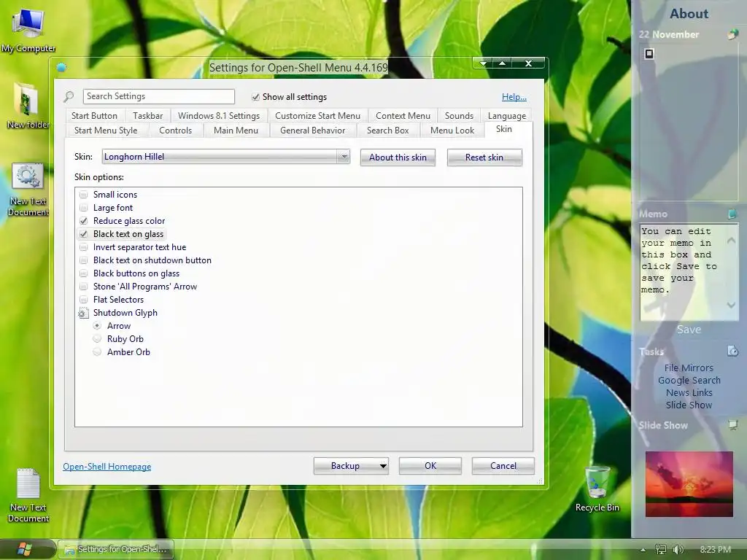Enable Stone 'All Programs' Arrow option

83,286
